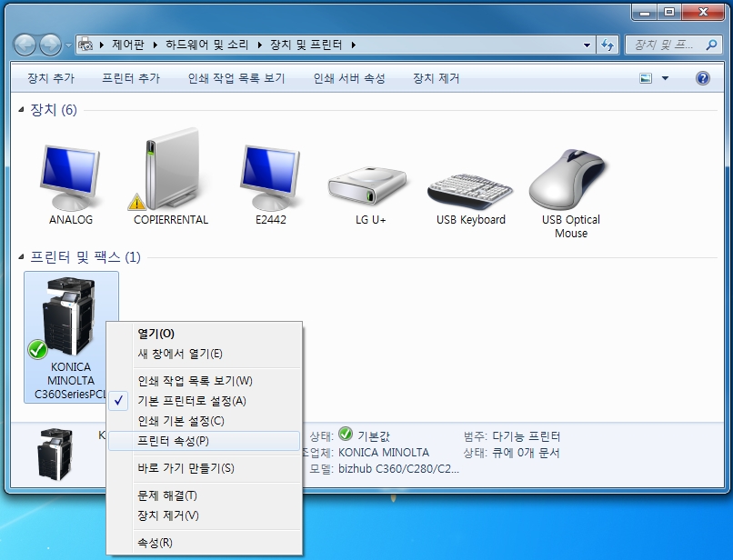The image size is (733, 560).
Task: Click 장치 추가 in the toolbar
Action: [x=51, y=79]
